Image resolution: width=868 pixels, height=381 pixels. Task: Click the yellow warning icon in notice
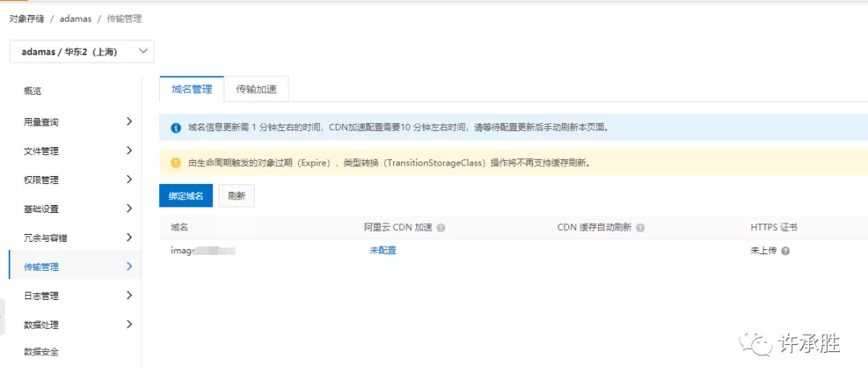(175, 163)
